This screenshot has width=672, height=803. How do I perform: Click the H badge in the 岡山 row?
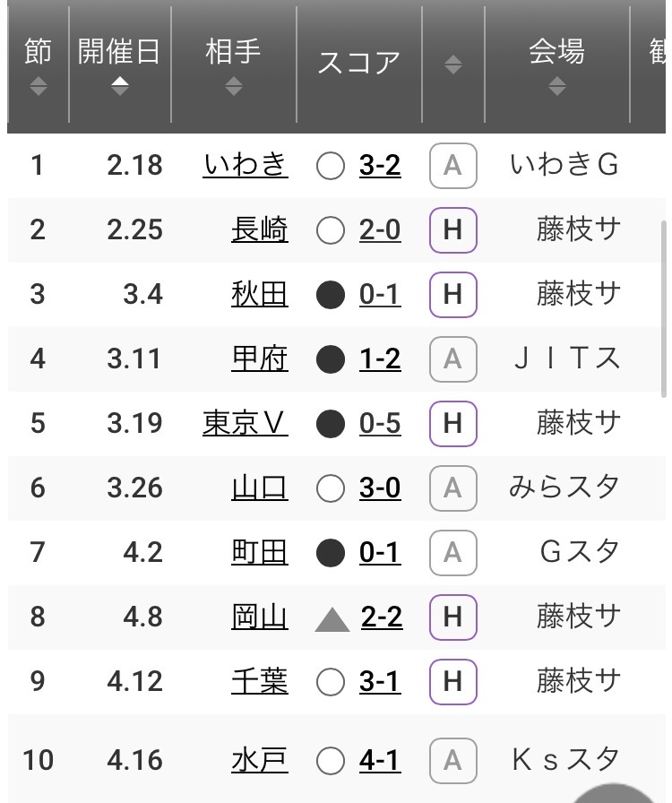452,617
